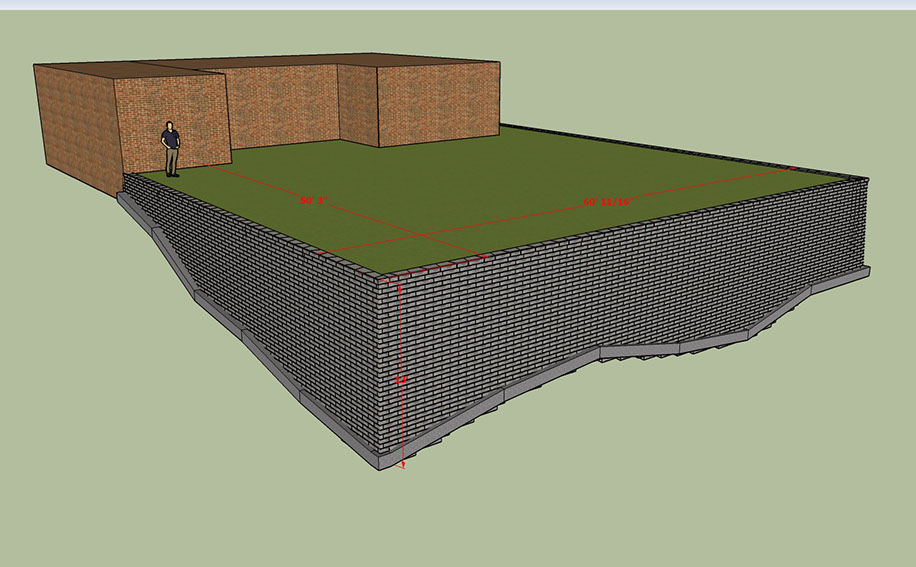Select the right red brick block front face
The image size is (916, 567).
pyautogui.click(x=437, y=103)
